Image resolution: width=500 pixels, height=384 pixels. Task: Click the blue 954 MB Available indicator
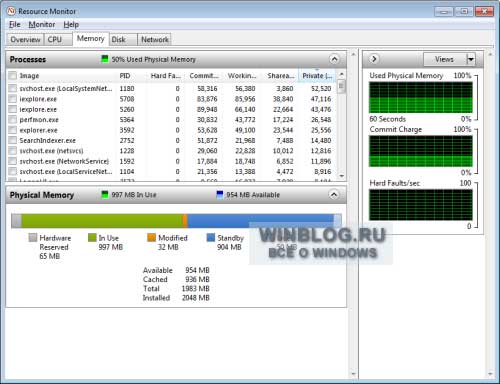click(220, 194)
